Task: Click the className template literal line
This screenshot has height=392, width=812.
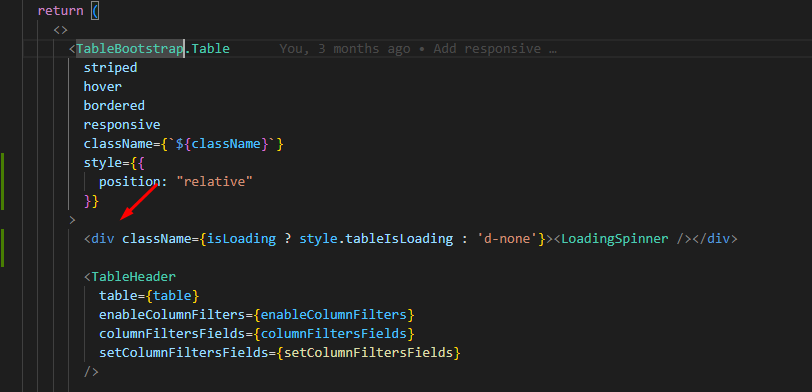Action: (x=184, y=144)
